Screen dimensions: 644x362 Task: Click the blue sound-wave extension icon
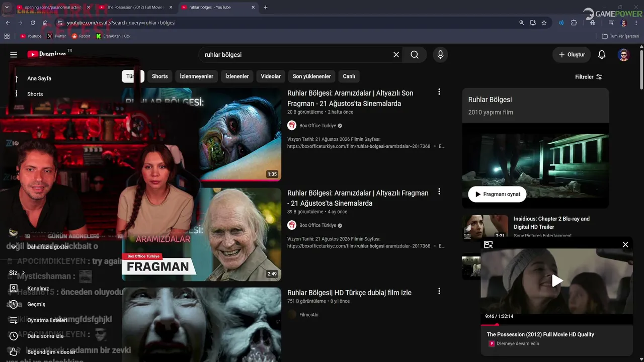pos(561,23)
